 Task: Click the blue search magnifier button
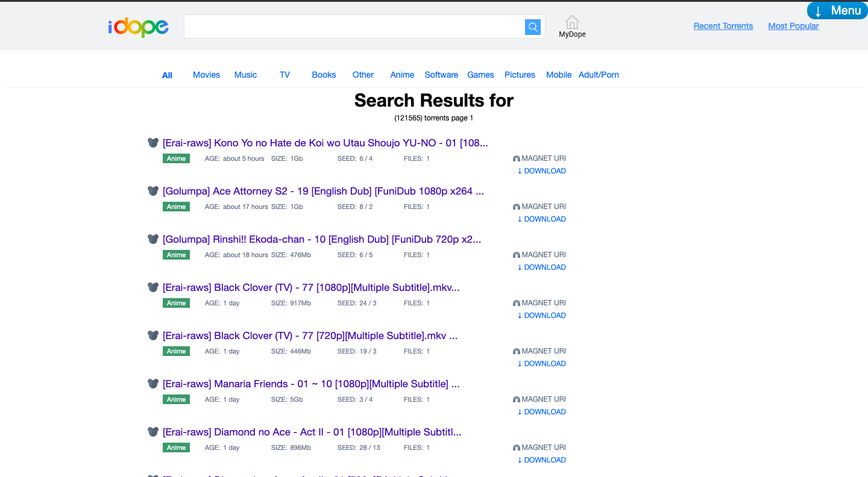click(533, 26)
